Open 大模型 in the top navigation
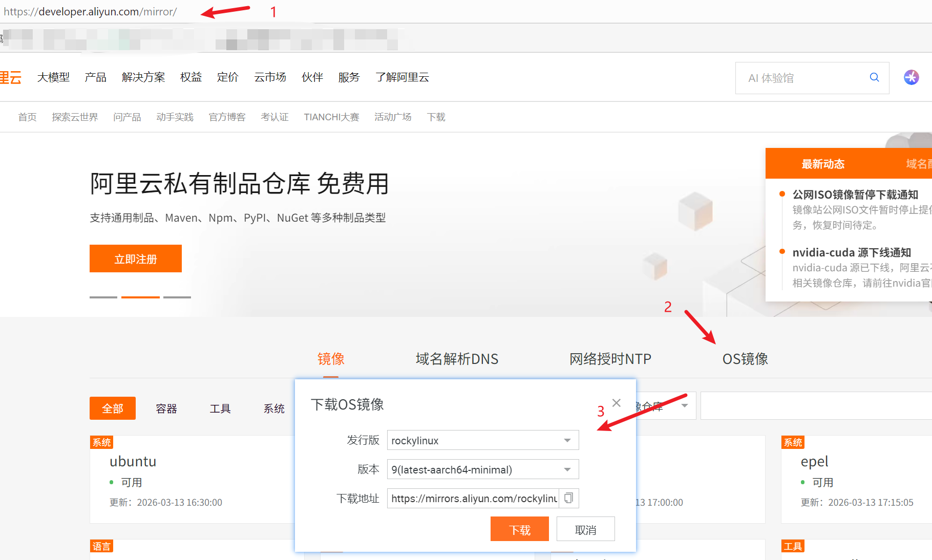 53,77
